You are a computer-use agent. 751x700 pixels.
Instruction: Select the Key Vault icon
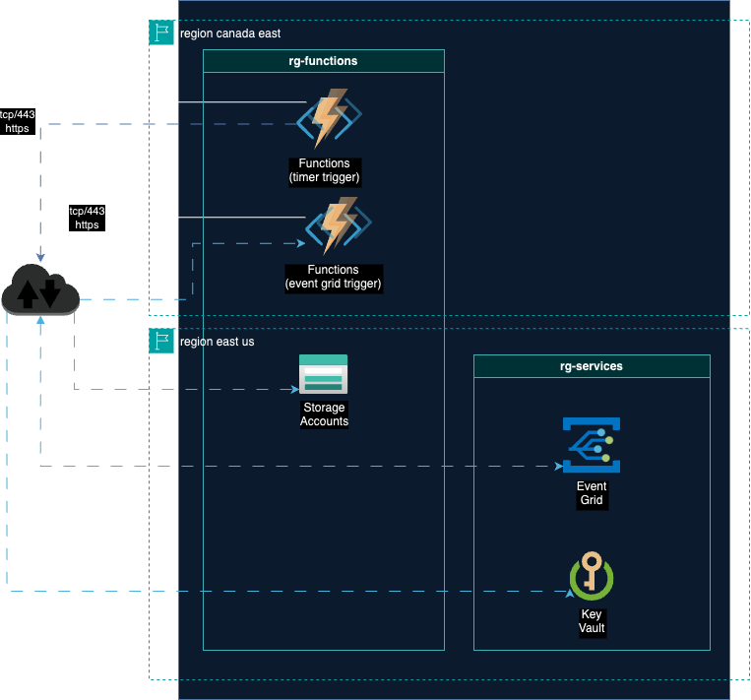click(591, 577)
